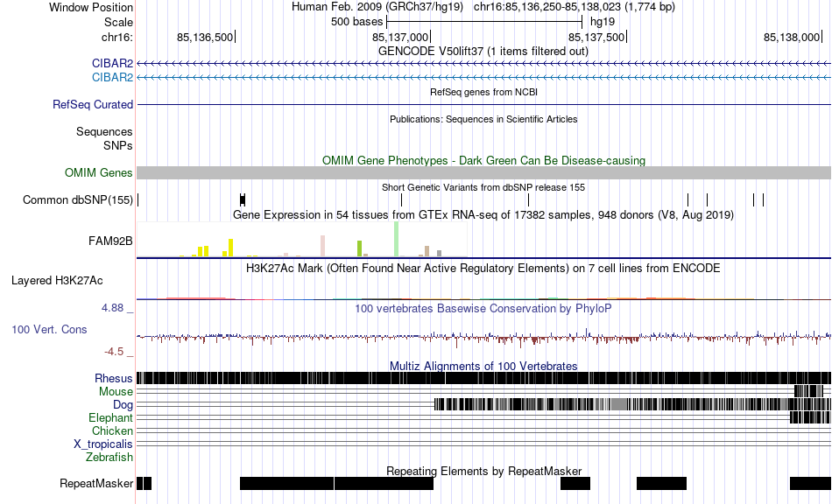Open 100 vertebrates Basewise Conservation by PhyloP title
This screenshot has width=832, height=504.
pos(483,309)
